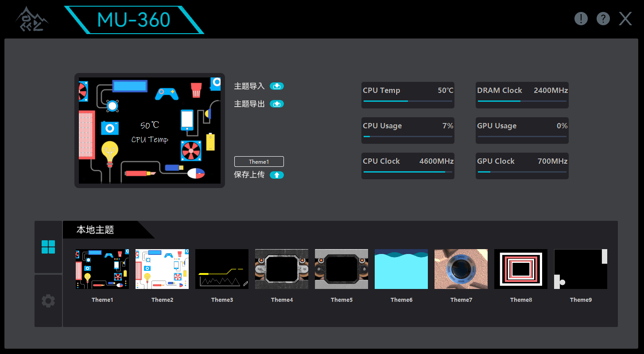Pick the Theme6 blue wave thumbnail
Viewport: 644px width, 354px height.
pos(401,269)
